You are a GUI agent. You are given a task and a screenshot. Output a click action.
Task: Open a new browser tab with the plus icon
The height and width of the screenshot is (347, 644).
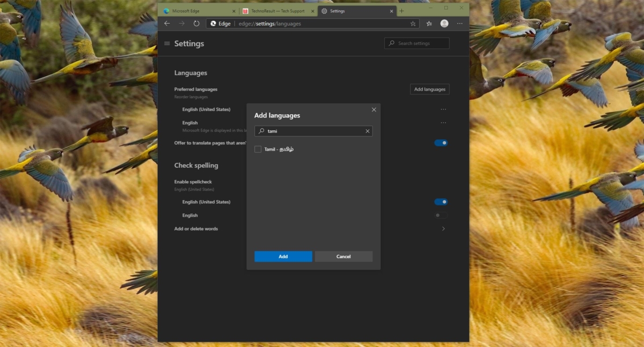coord(401,10)
